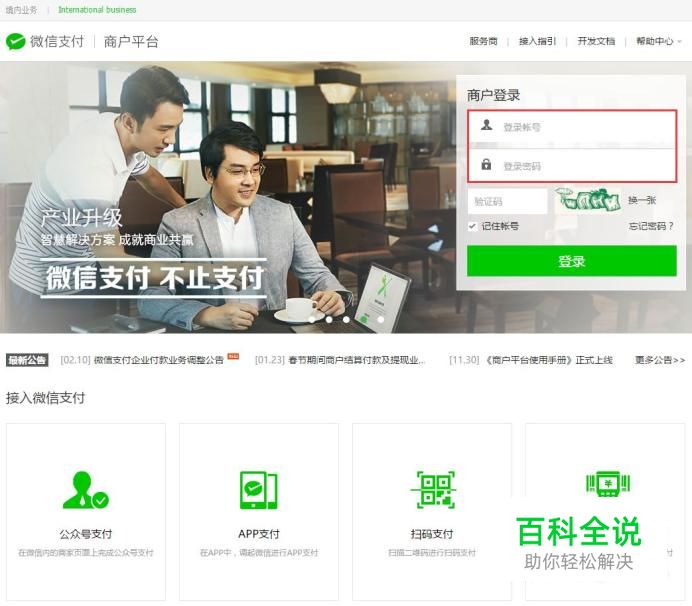Click the green 登录 button
Viewport: 692px width, 606px height.
pos(572,261)
